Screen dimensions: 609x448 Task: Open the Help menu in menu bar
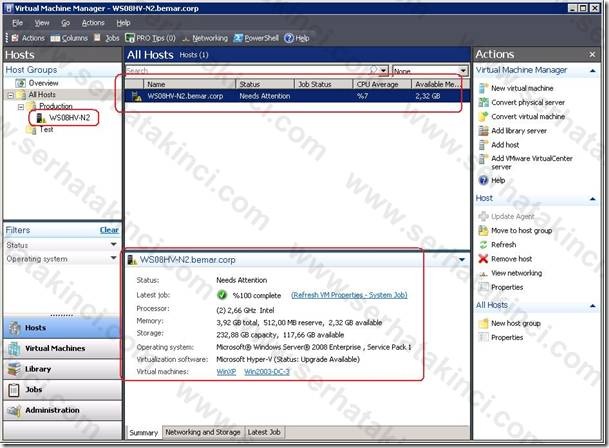[x=123, y=23]
